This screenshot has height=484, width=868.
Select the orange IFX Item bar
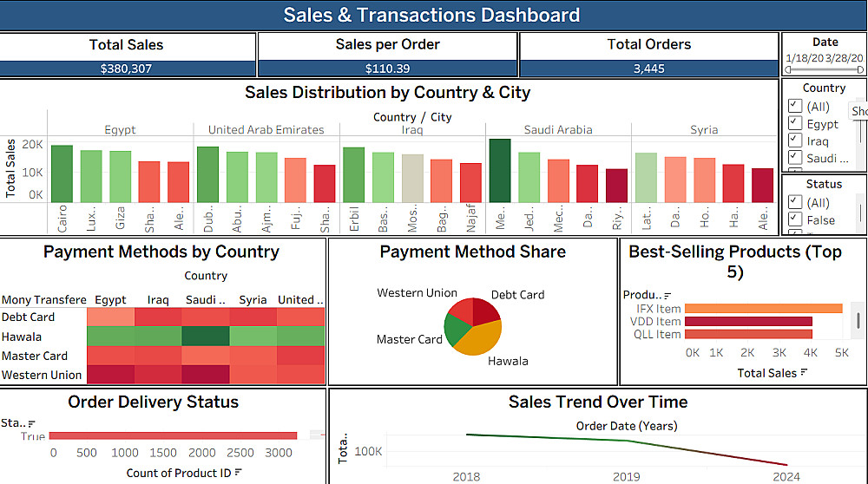click(763, 309)
